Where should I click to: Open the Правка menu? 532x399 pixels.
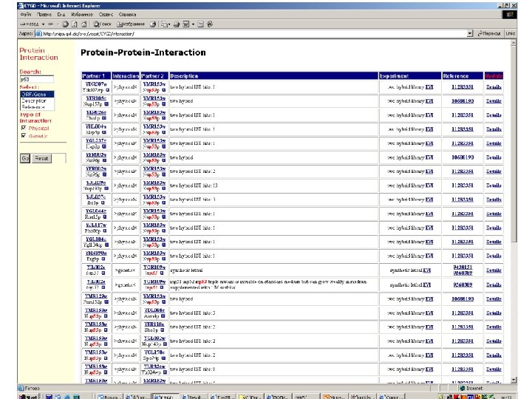point(44,15)
